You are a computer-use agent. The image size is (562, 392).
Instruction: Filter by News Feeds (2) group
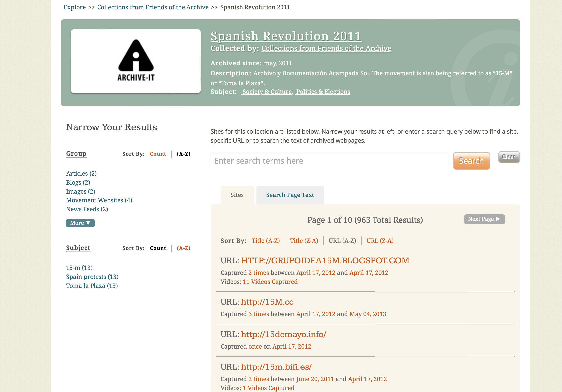coord(87,209)
